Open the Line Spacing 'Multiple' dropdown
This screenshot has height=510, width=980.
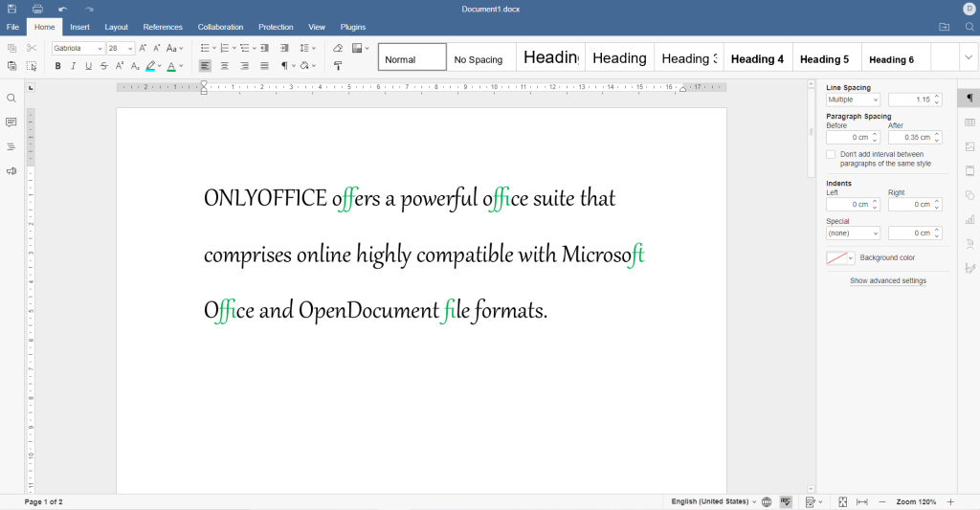(x=853, y=100)
